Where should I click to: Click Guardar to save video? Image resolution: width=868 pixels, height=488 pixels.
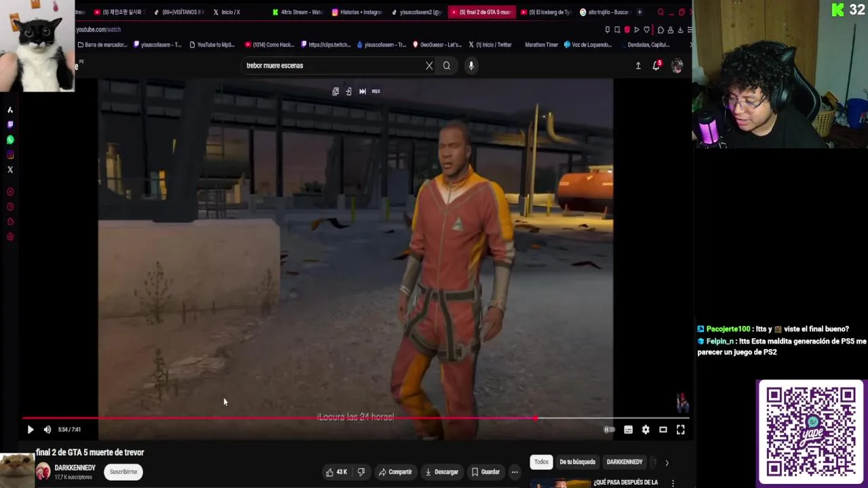coord(486,472)
